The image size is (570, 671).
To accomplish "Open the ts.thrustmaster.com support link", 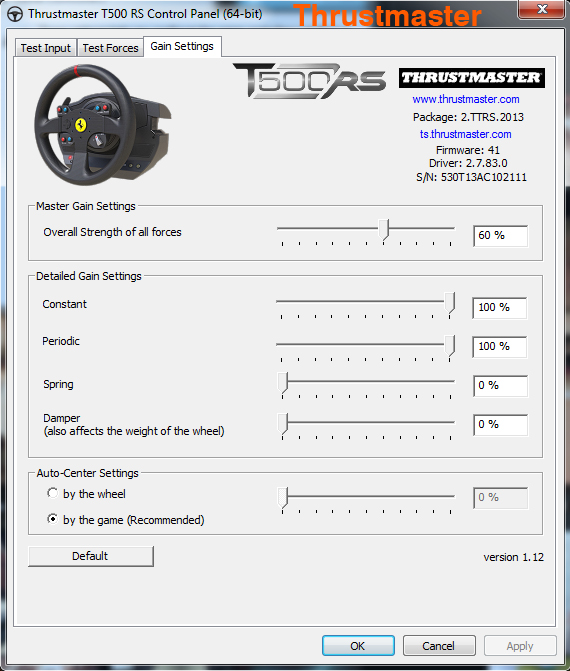I will click(x=466, y=134).
